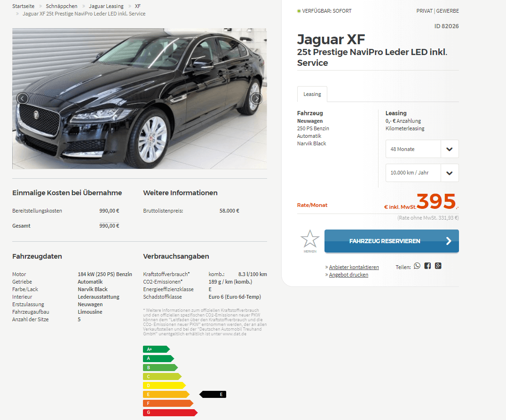This screenshot has width=506, height=420.
Task: Share the offer on Facebook
Action: pyautogui.click(x=427, y=266)
